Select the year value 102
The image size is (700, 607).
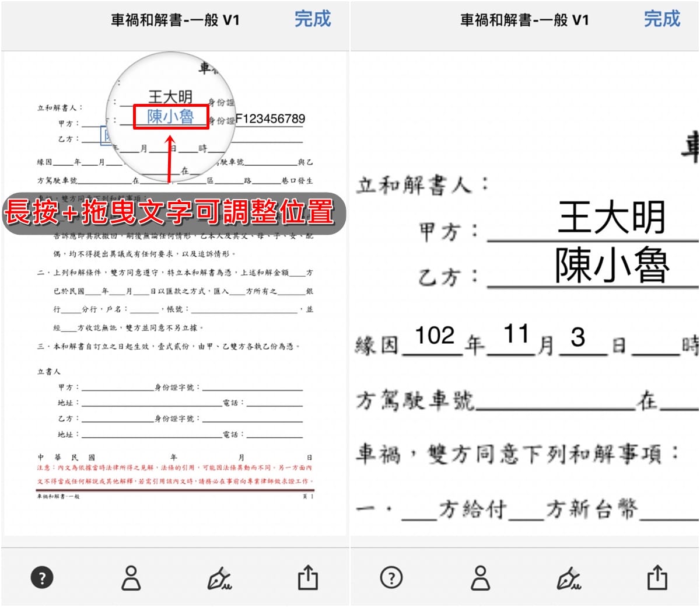click(435, 336)
